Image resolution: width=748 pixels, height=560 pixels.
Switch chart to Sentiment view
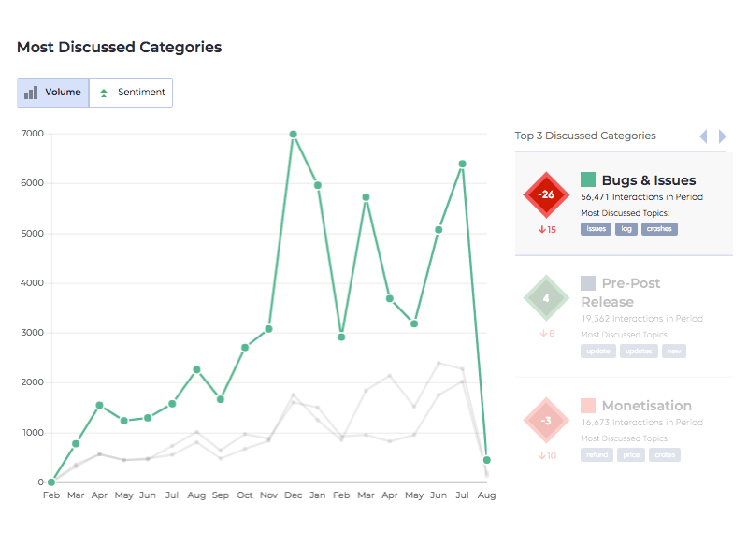pos(132,93)
